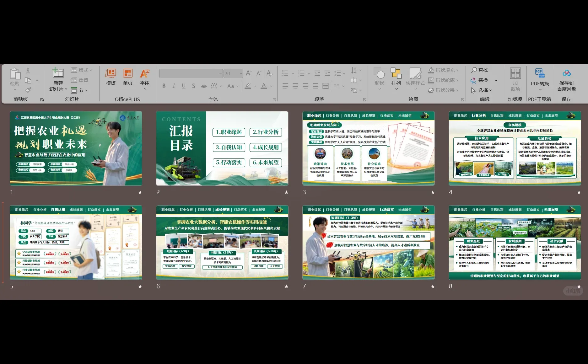
Task: Click the 重置 reset slide button
Action: pyautogui.click(x=80, y=80)
